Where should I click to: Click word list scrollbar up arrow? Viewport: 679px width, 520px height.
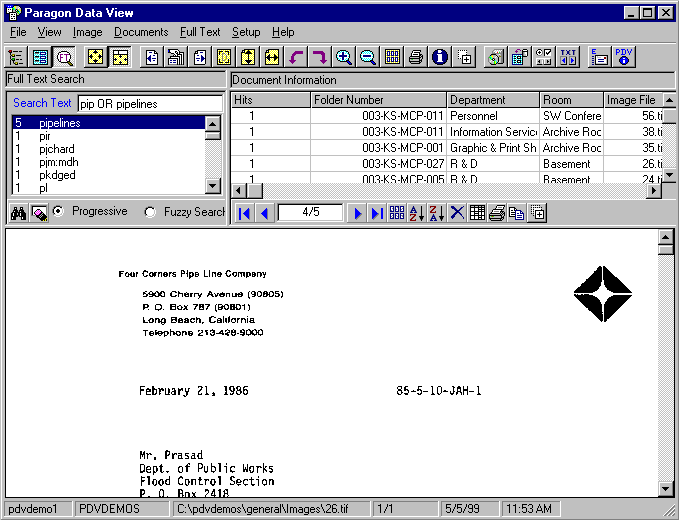[213, 124]
